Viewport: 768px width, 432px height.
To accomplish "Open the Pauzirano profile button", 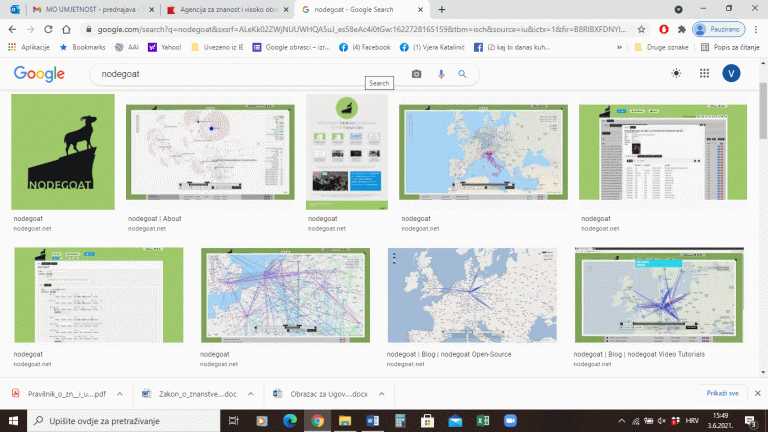I will 719,29.
